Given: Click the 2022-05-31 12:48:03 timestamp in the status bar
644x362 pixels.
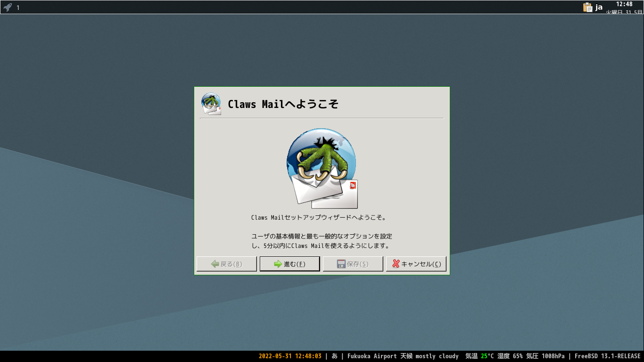Looking at the screenshot, I should click(x=290, y=356).
